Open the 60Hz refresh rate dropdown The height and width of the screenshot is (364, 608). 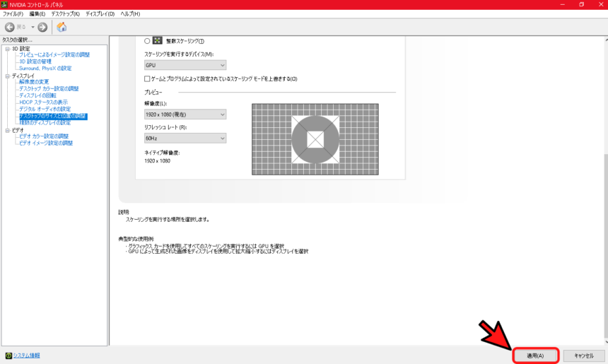point(185,138)
